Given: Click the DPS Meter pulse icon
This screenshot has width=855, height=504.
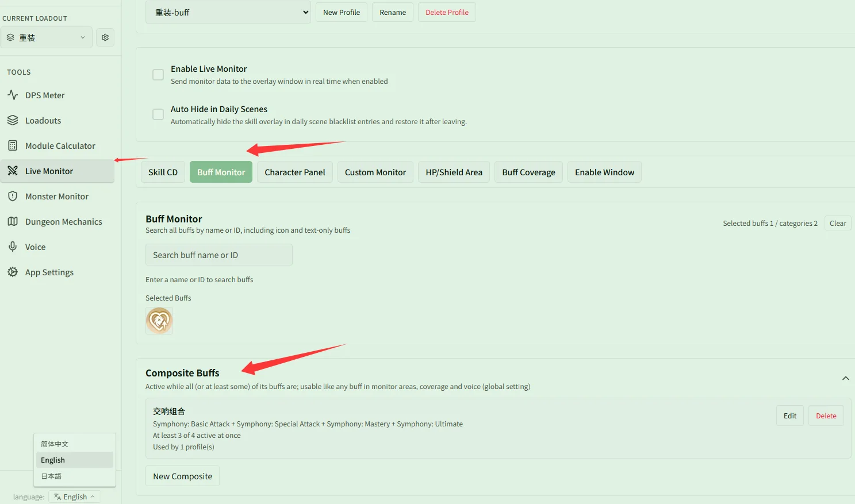Looking at the screenshot, I should pos(13,95).
